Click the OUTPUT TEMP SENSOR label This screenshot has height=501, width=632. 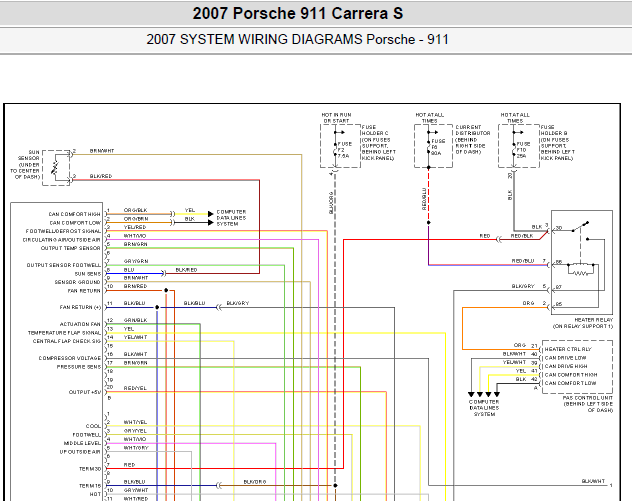pos(71,248)
